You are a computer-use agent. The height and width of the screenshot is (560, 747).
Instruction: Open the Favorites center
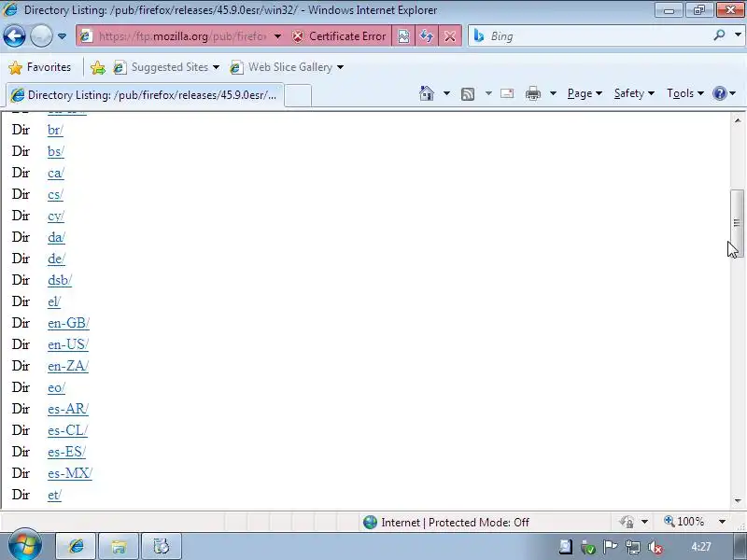point(40,67)
